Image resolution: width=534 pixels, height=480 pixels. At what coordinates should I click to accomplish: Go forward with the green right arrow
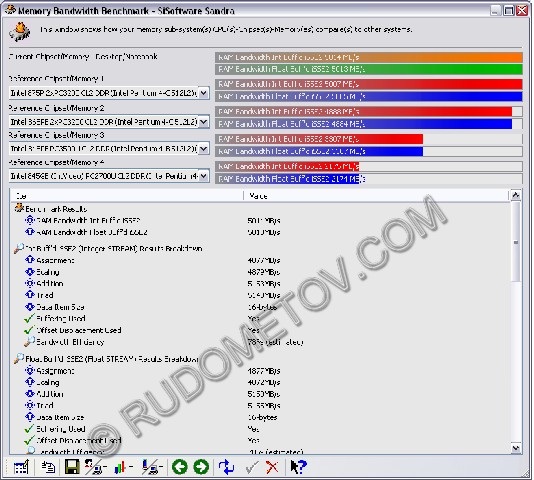pos(201,467)
